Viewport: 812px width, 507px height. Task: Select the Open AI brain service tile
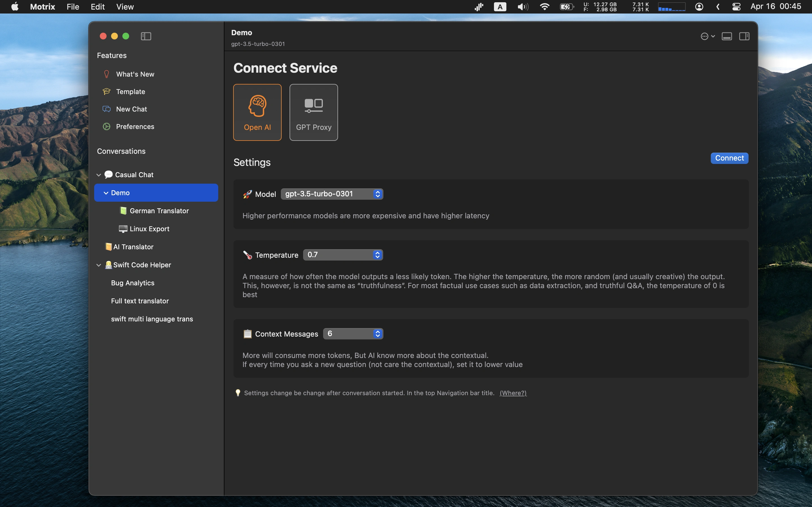[x=257, y=112]
